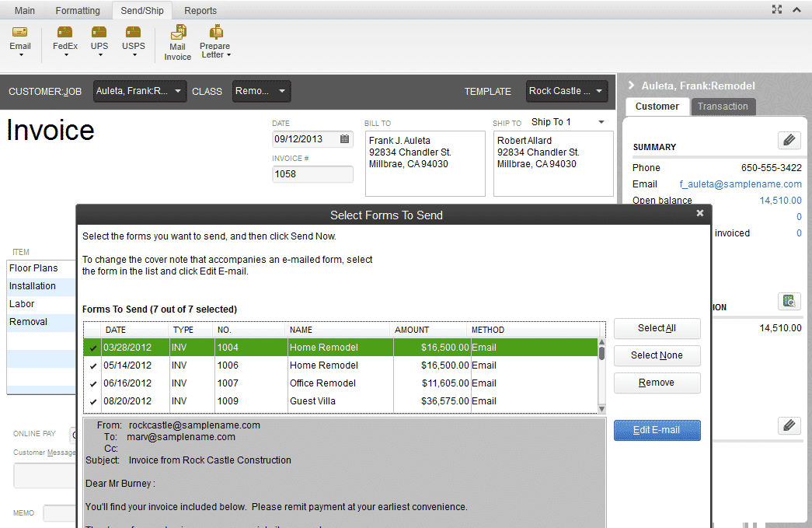Collapse the ribbon with the up caret

pyautogui.click(x=796, y=9)
